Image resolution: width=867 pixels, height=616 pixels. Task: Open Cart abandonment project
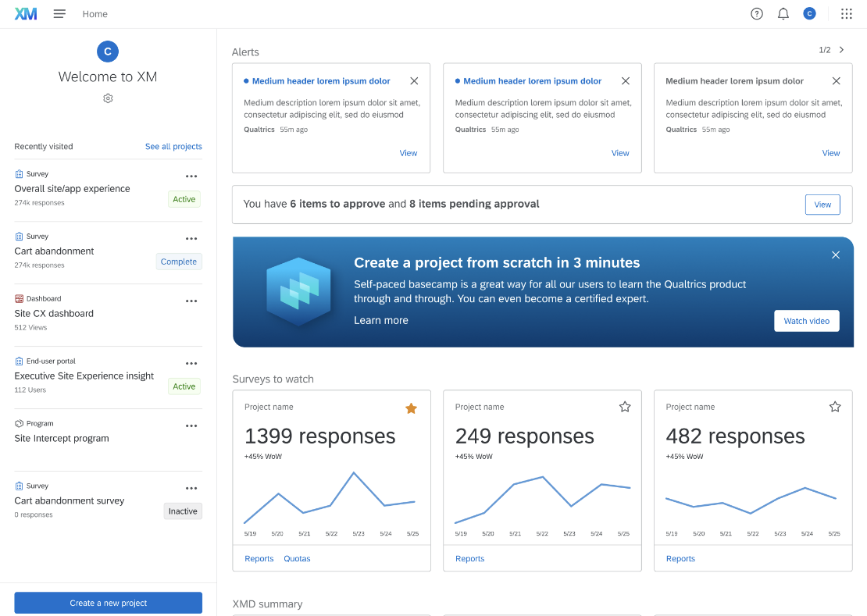point(54,251)
